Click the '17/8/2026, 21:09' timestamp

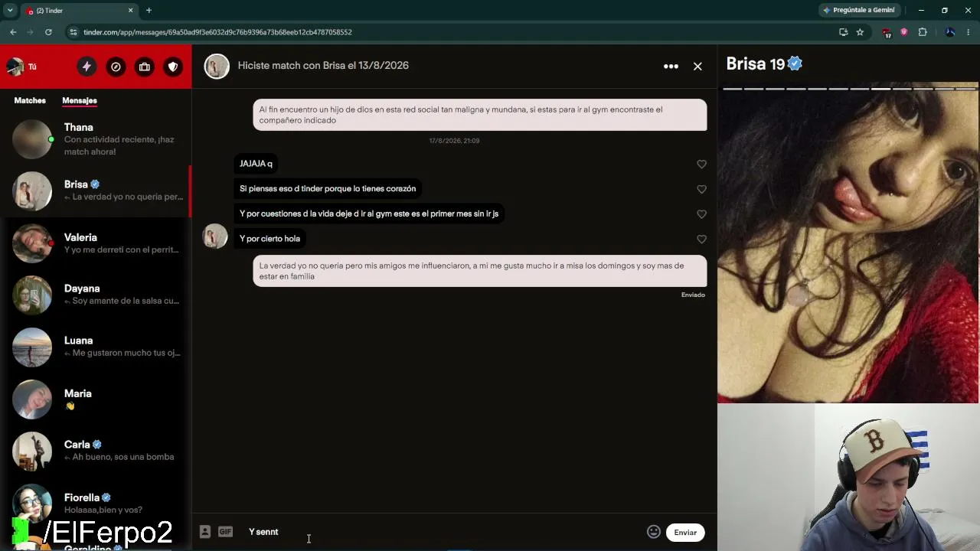click(454, 141)
